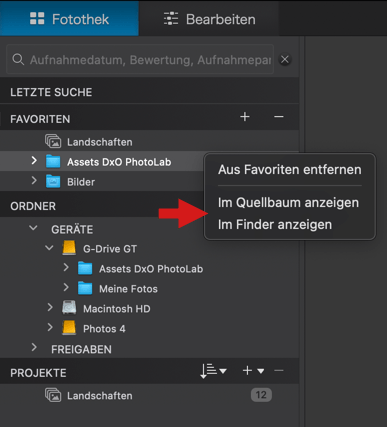Expand the FREIGABEN section
The width and height of the screenshot is (387, 427).
tap(34, 347)
